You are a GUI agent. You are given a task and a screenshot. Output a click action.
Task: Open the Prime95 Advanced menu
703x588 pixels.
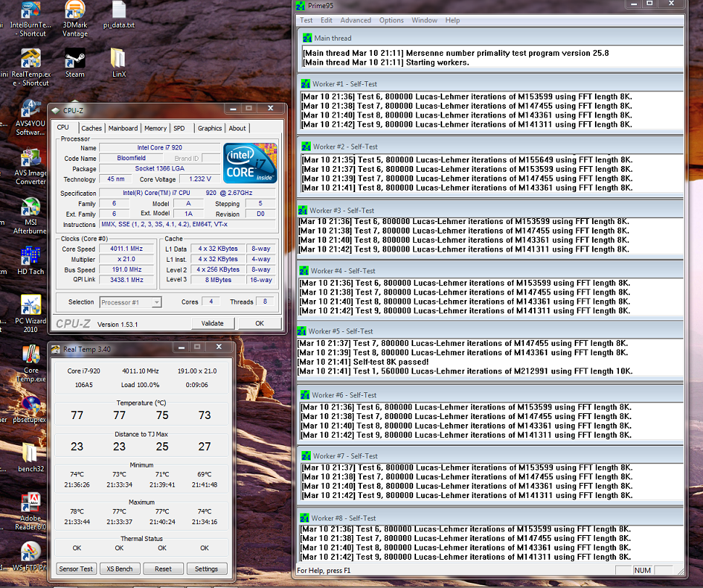click(x=355, y=20)
